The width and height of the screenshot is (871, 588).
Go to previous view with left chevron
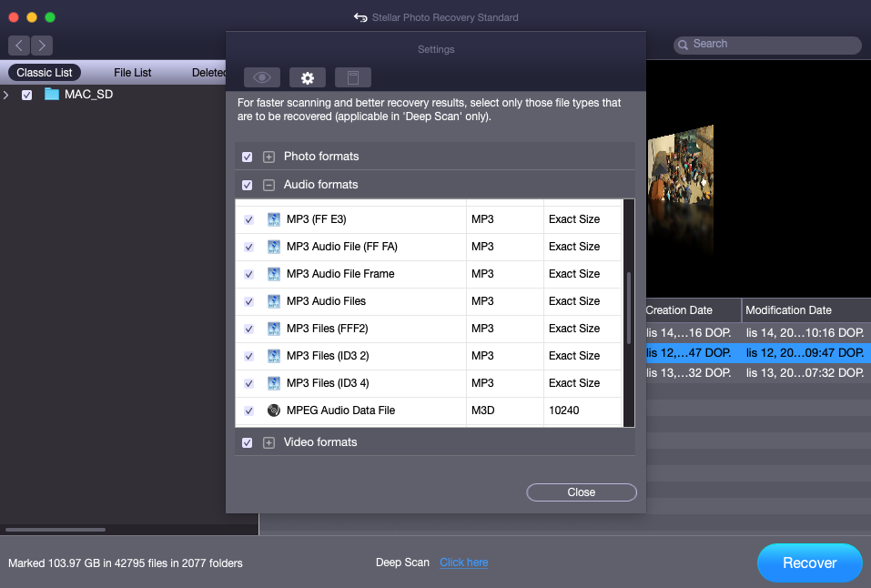19,46
